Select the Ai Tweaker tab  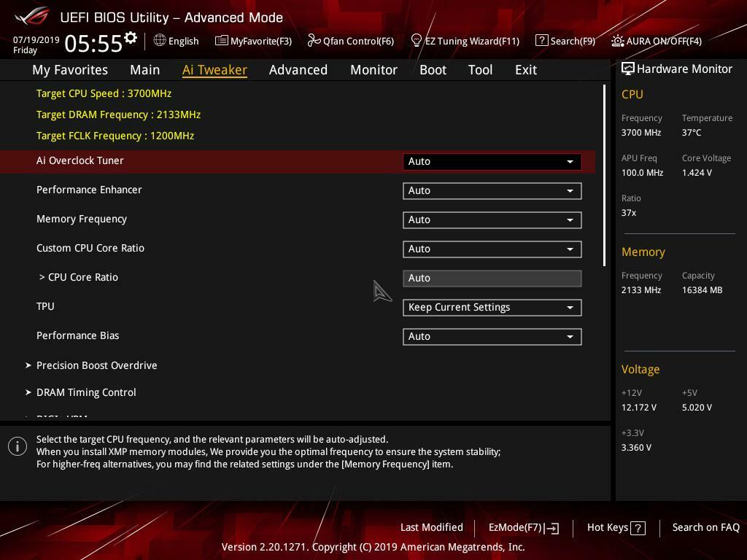pos(214,70)
